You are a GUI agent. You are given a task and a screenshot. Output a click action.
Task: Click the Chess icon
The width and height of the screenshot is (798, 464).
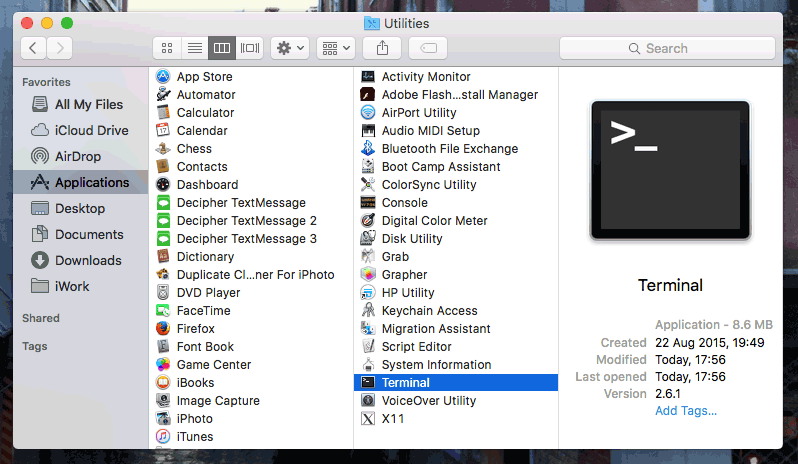click(x=163, y=149)
